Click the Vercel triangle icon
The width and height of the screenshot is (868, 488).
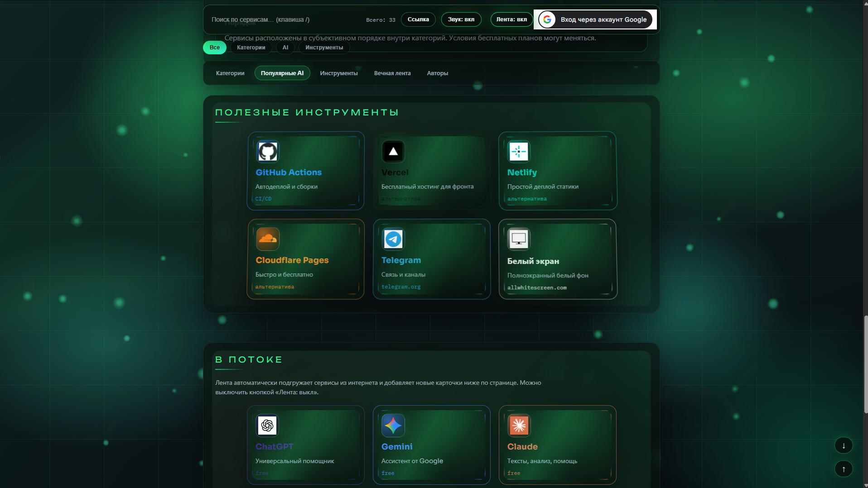point(393,152)
